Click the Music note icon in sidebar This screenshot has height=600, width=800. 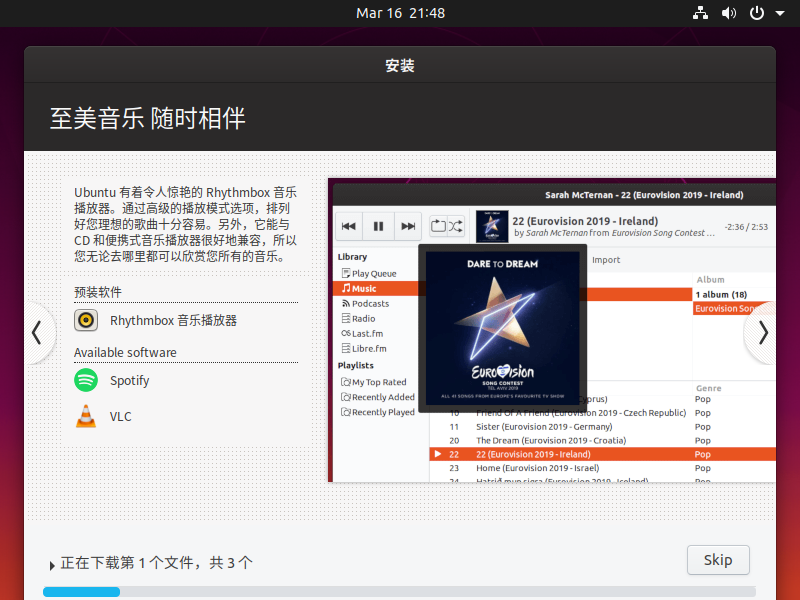[x=346, y=288]
